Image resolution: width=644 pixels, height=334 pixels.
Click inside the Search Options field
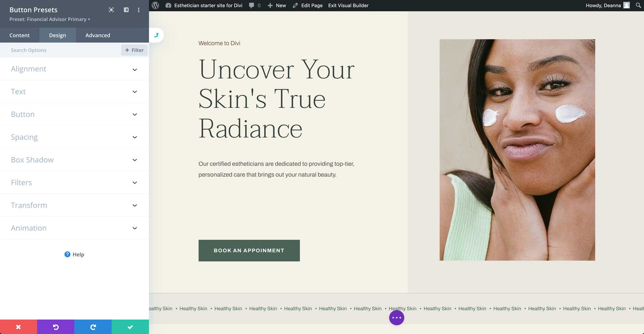54,50
